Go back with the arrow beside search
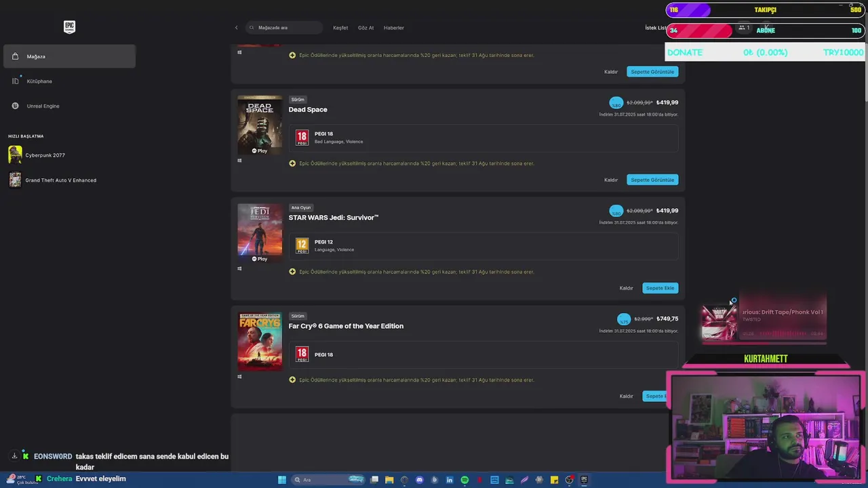868x488 pixels. click(237, 28)
